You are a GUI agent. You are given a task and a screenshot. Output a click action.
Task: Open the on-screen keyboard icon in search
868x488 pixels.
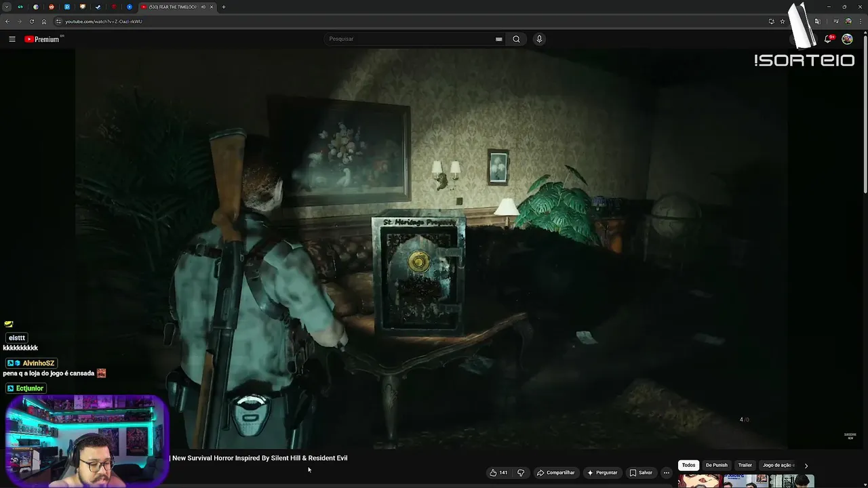point(499,39)
